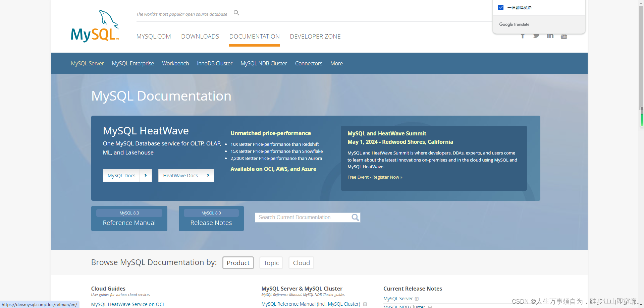Open MySQL Enterprise navigation item
Viewport: 644px width, 308px height.
[x=133, y=63]
